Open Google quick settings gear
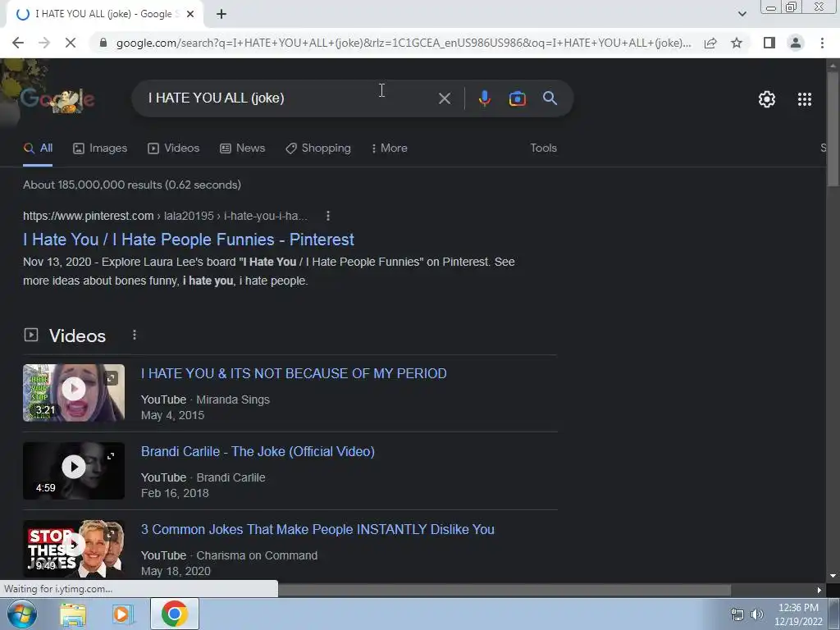This screenshot has width=840, height=630. click(767, 99)
